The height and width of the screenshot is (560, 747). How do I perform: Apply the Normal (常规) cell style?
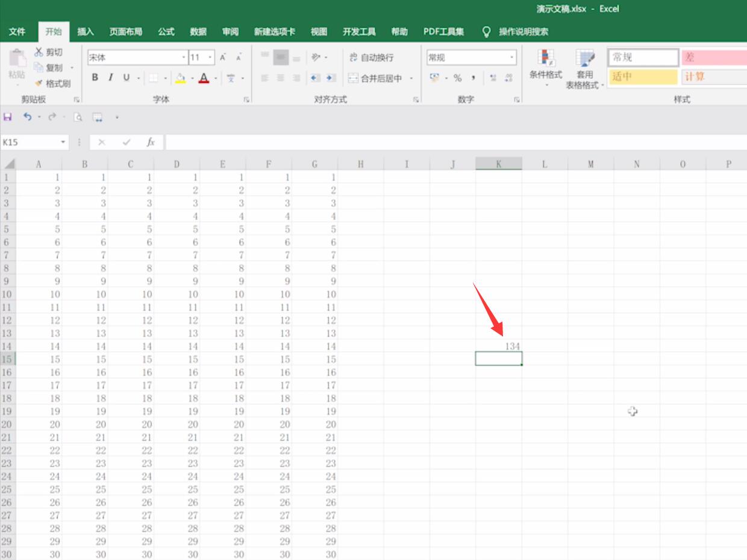[643, 57]
